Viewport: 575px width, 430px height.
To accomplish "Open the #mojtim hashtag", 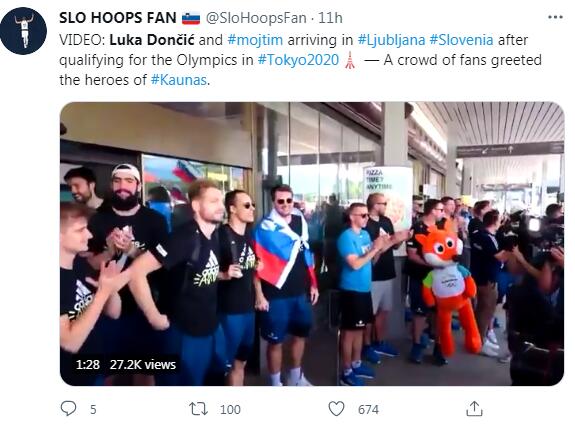I will 255,40.
